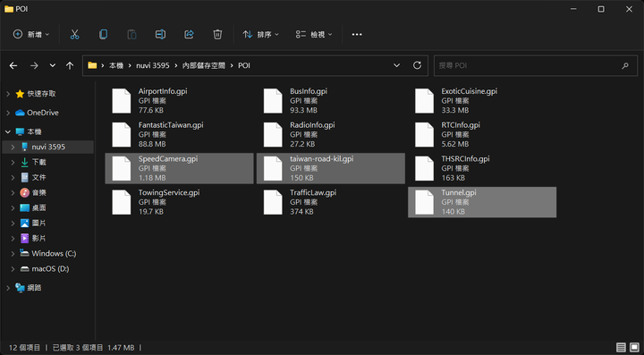This screenshot has width=644, height=355.
Task: Click 內部儲存空間 in address breadcrumb
Action: coord(204,65)
